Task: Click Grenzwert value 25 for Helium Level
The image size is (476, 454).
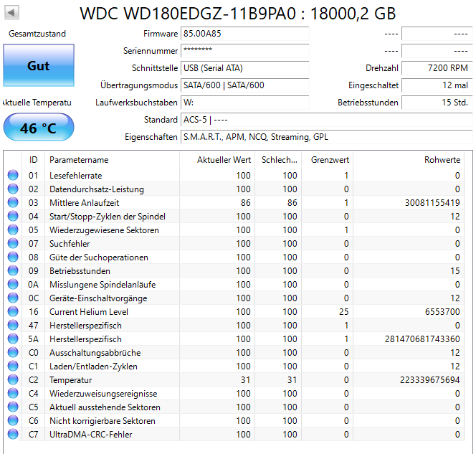Action: tap(344, 312)
